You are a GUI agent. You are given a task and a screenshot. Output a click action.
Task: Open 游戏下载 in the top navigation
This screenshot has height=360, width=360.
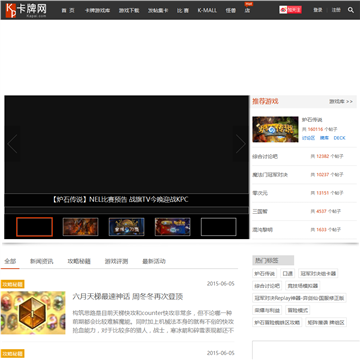(x=129, y=10)
